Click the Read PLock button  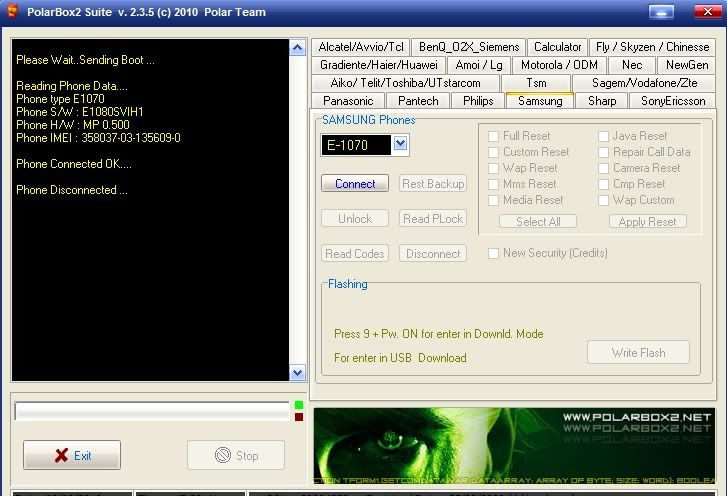[433, 218]
